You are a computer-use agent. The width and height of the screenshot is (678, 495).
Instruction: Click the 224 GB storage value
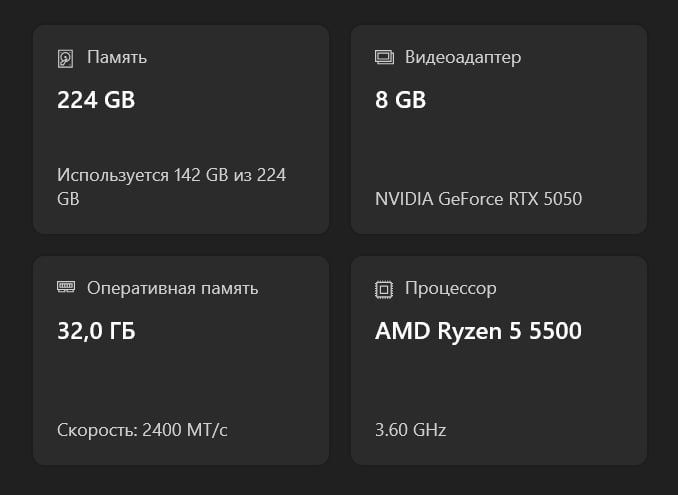click(x=96, y=100)
